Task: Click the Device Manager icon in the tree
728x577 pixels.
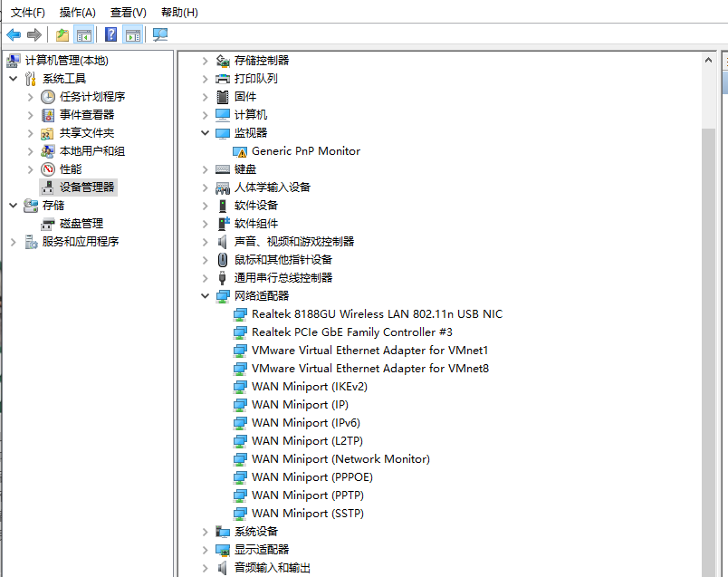Action: point(47,188)
